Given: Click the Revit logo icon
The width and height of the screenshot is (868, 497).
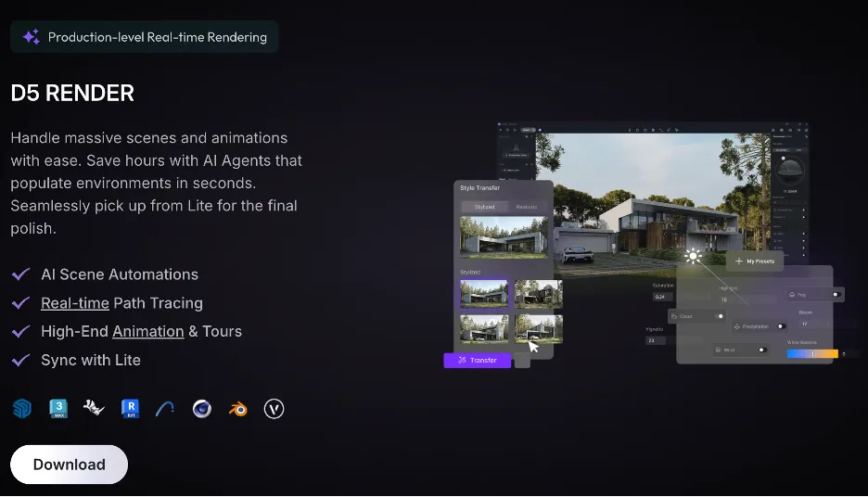Looking at the screenshot, I should point(131,408).
